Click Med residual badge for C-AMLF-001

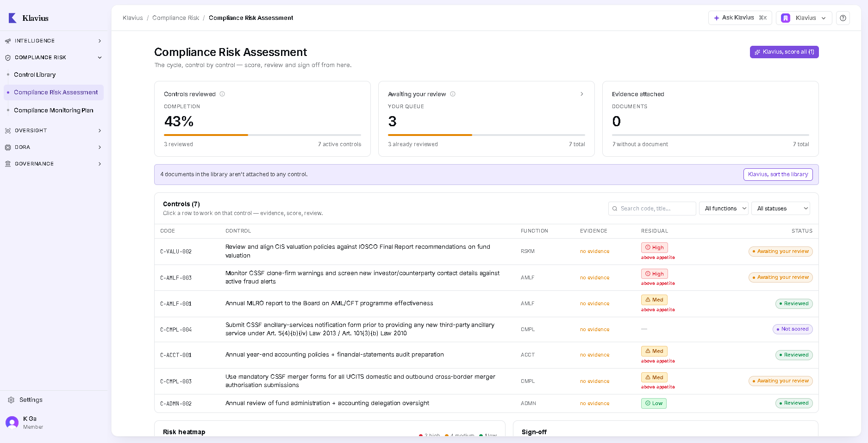[654, 300]
